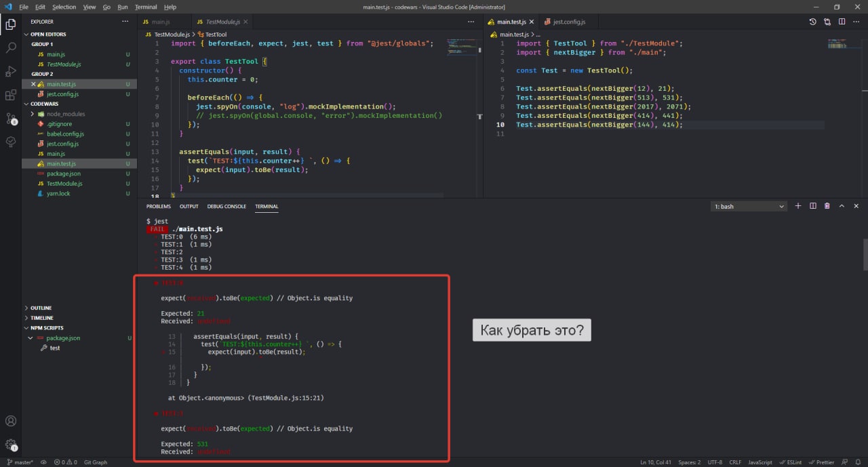Open more actions for left editor group
The image size is (868, 467).
click(x=472, y=22)
